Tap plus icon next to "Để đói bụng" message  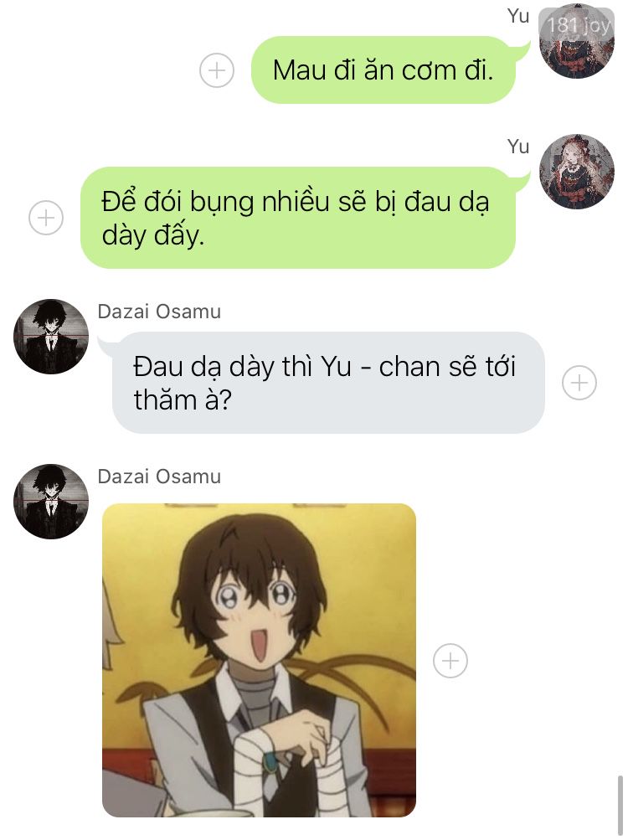coord(46,218)
